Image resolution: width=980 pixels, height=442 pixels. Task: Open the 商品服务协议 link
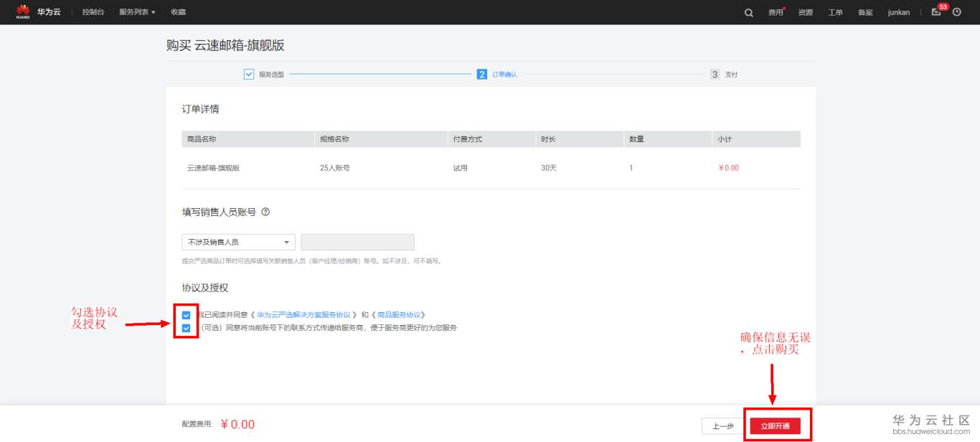(x=401, y=315)
